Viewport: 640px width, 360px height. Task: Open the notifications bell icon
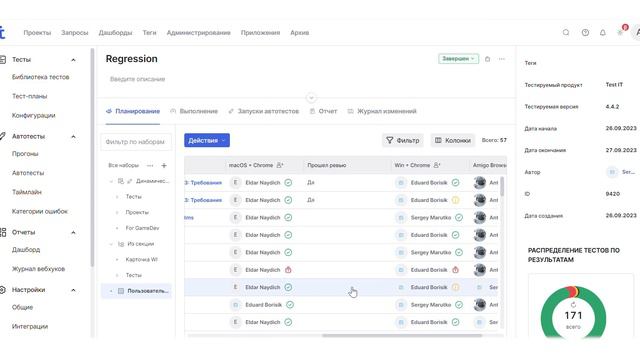(603, 32)
